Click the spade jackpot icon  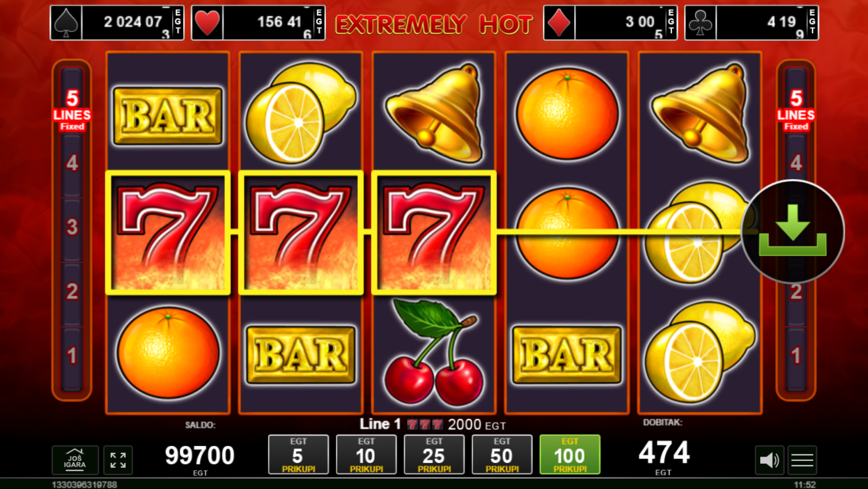pos(66,23)
